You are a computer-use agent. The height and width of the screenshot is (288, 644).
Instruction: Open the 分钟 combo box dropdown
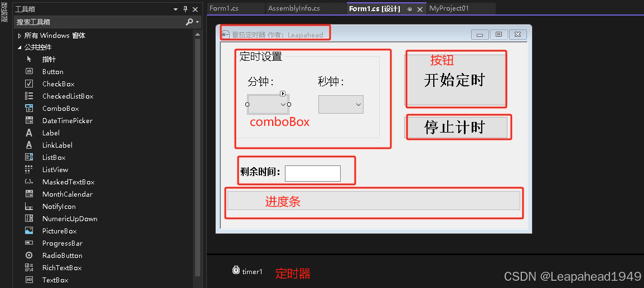pyautogui.click(x=283, y=105)
